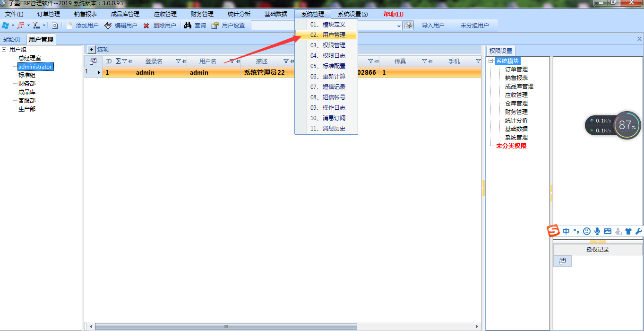The image size is (644, 331).
Task: Open the Sogou wrench settings icon
Action: 638,231
